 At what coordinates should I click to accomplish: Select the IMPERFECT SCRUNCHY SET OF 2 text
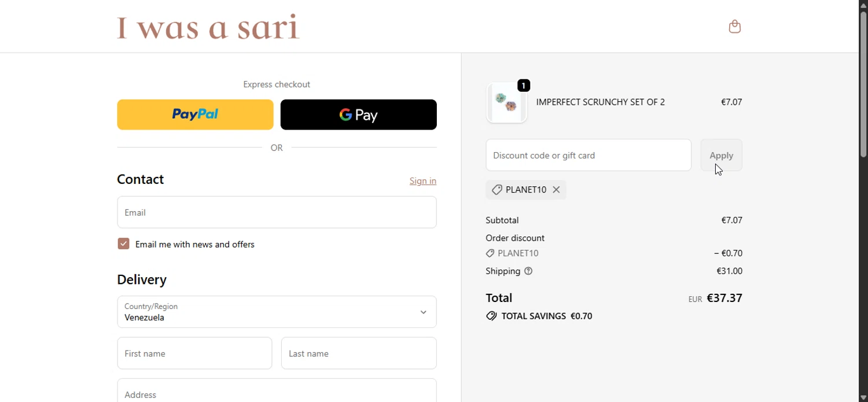[x=601, y=102]
